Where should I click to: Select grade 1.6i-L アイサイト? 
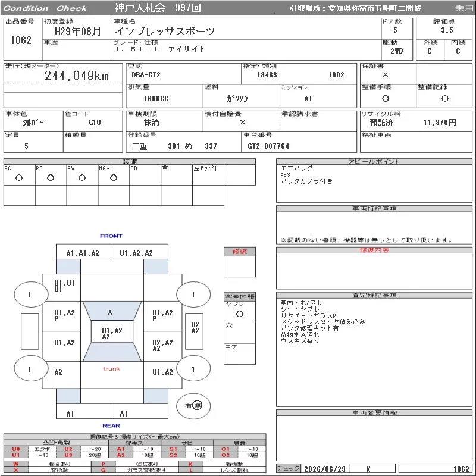(160, 49)
